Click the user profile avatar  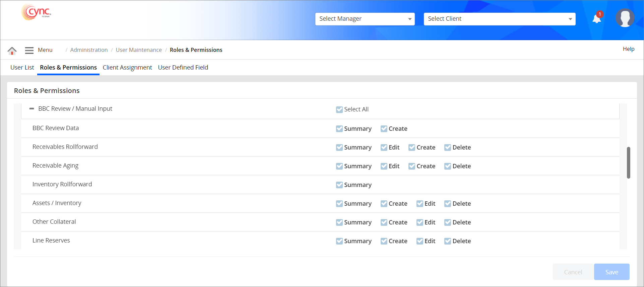625,18
